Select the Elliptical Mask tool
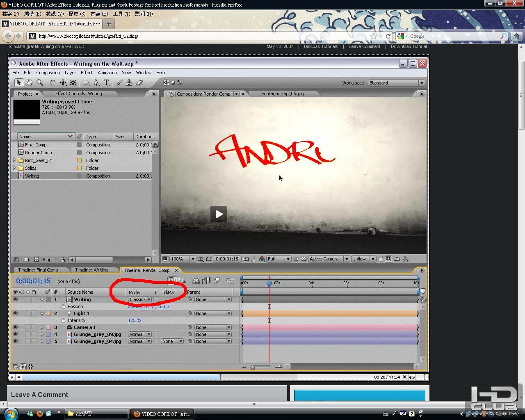Viewport: 525px width, 420px height. tap(86, 82)
